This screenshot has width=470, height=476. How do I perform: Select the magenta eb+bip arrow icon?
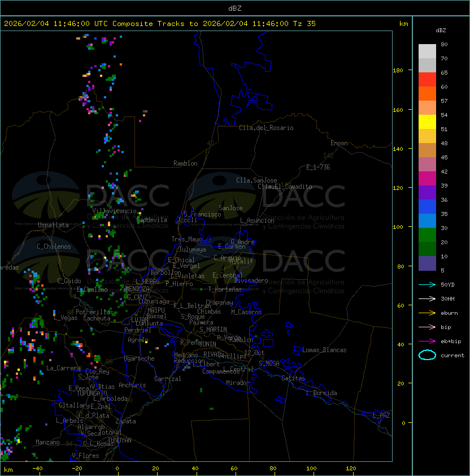(427, 341)
